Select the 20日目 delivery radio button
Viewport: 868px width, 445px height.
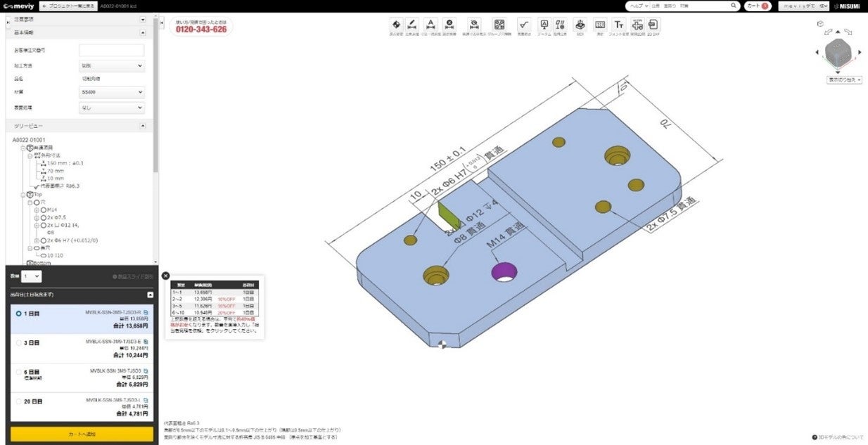[19, 401]
